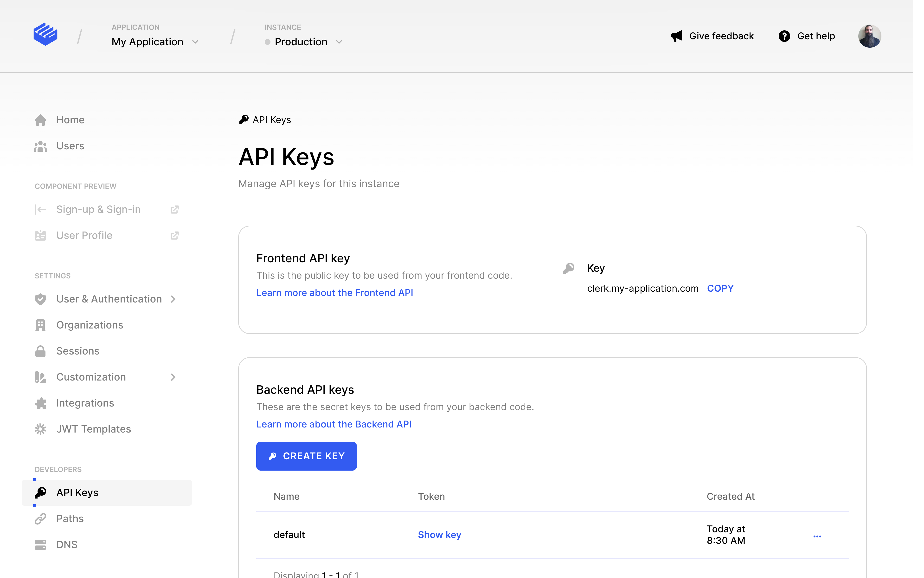Open User Profile external link icon

tap(174, 236)
